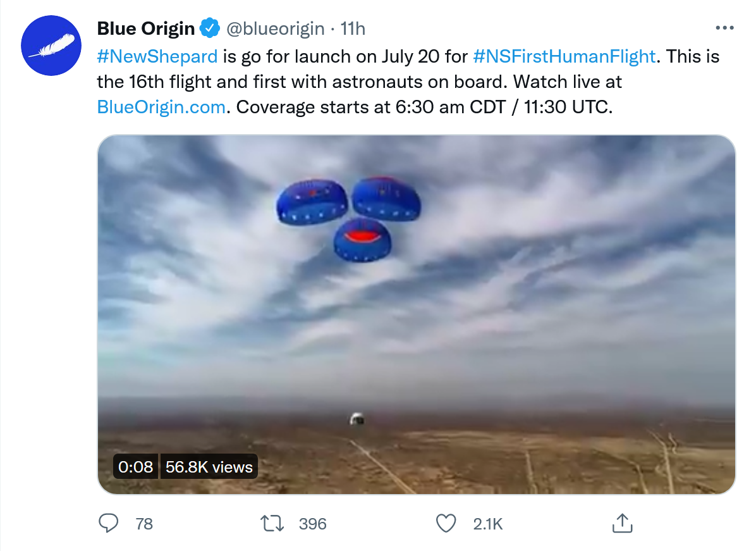756x551 pixels.
Task: Play the parachute capsule video
Action: point(416,314)
